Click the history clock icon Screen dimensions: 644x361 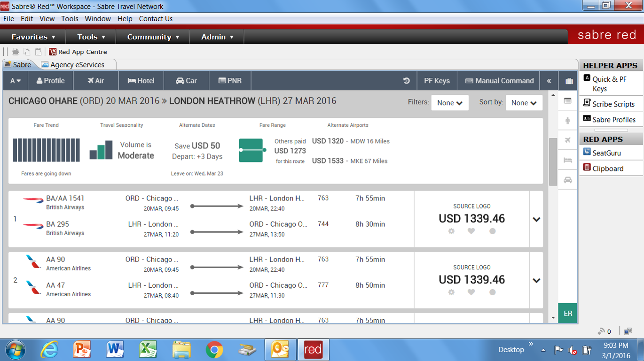pos(407,81)
